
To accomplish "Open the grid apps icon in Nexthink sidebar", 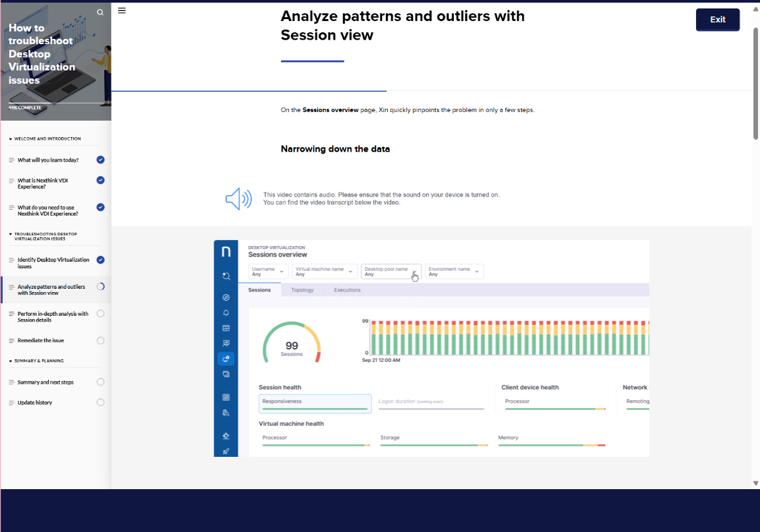I will pyautogui.click(x=226, y=398).
